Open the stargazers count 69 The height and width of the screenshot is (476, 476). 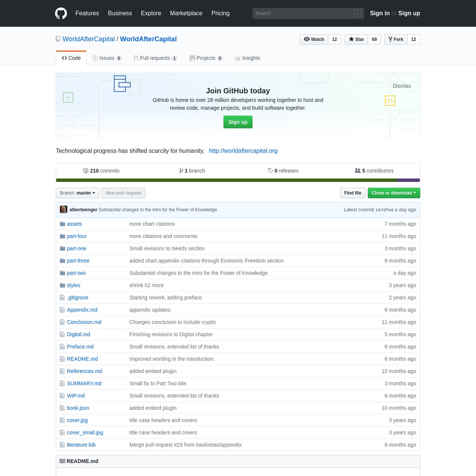[x=374, y=39]
